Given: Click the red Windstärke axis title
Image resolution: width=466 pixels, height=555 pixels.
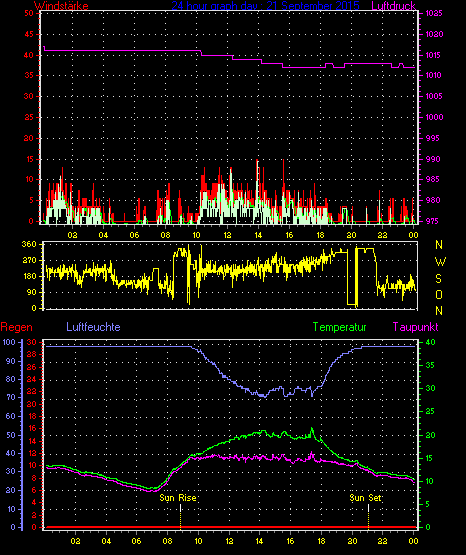Looking at the screenshot, I should [x=61, y=5].
